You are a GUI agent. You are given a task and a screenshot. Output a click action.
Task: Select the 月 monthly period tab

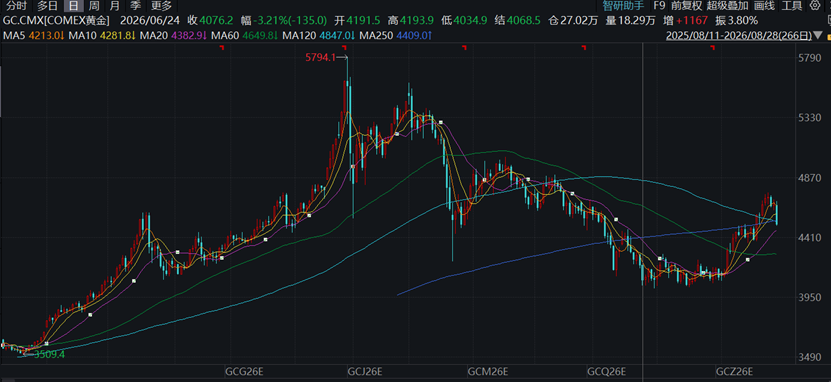(x=114, y=6)
